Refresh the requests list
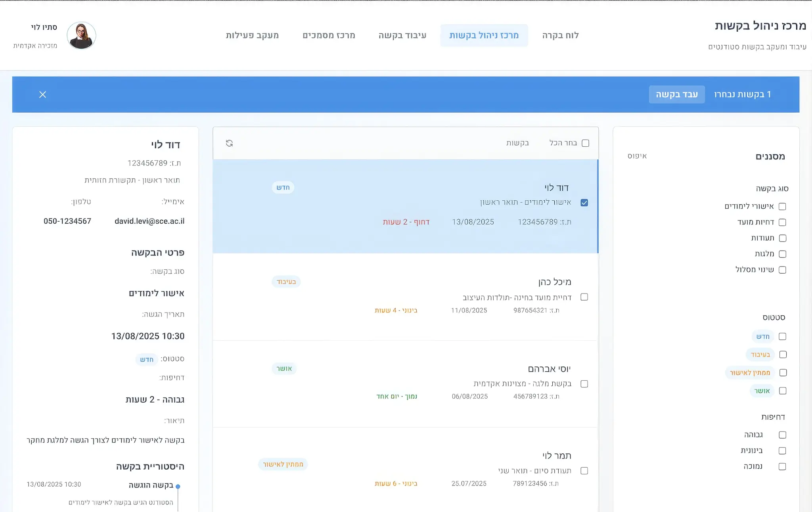The height and width of the screenshot is (512, 812). point(229,144)
